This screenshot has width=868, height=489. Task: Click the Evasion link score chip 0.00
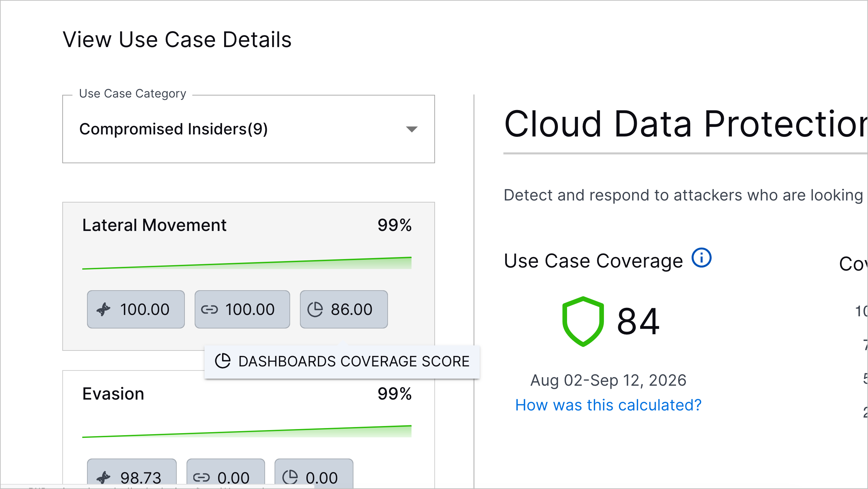pos(225,474)
